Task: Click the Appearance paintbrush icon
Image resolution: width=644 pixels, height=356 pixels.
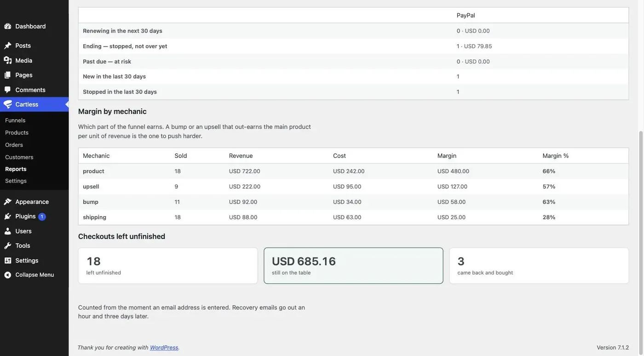Action: click(x=8, y=202)
